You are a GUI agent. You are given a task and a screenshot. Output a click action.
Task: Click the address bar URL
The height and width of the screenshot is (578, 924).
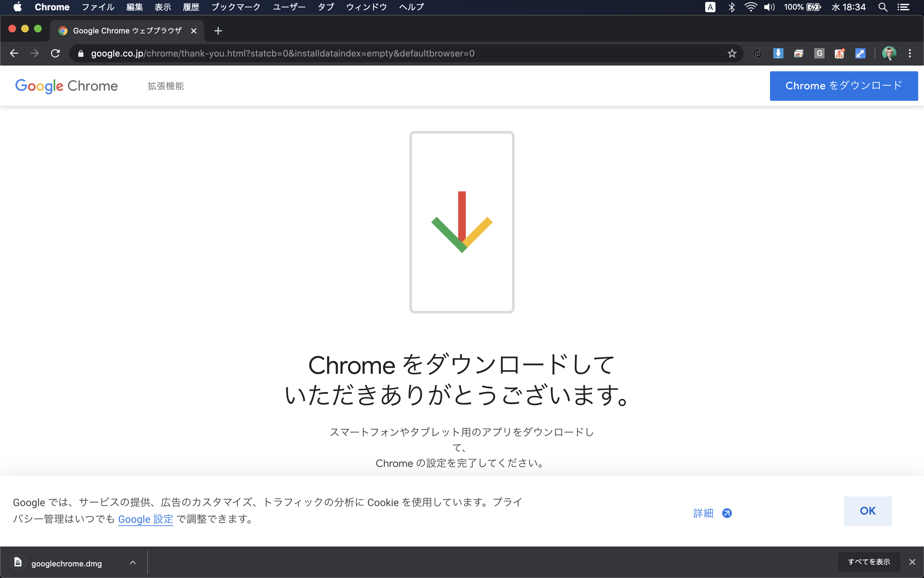283,54
